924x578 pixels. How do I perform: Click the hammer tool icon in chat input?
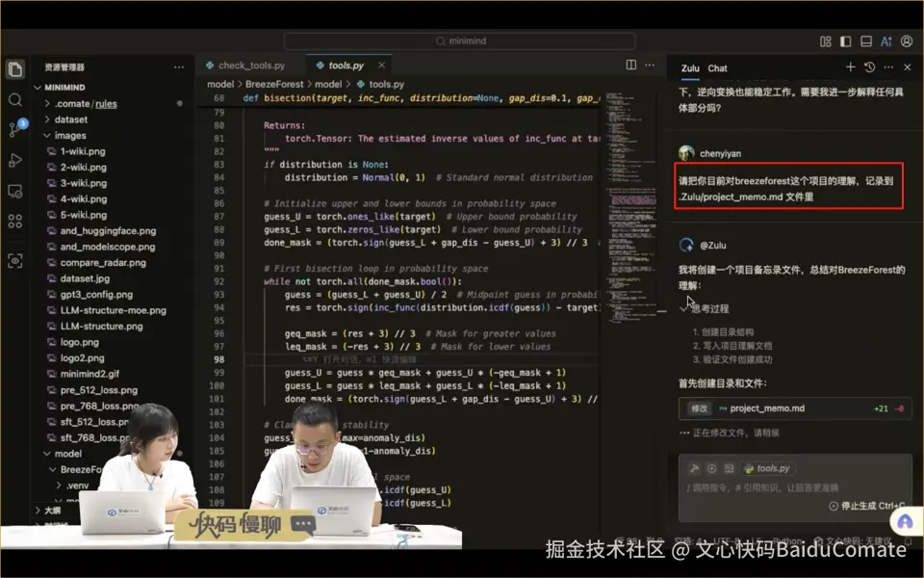694,468
